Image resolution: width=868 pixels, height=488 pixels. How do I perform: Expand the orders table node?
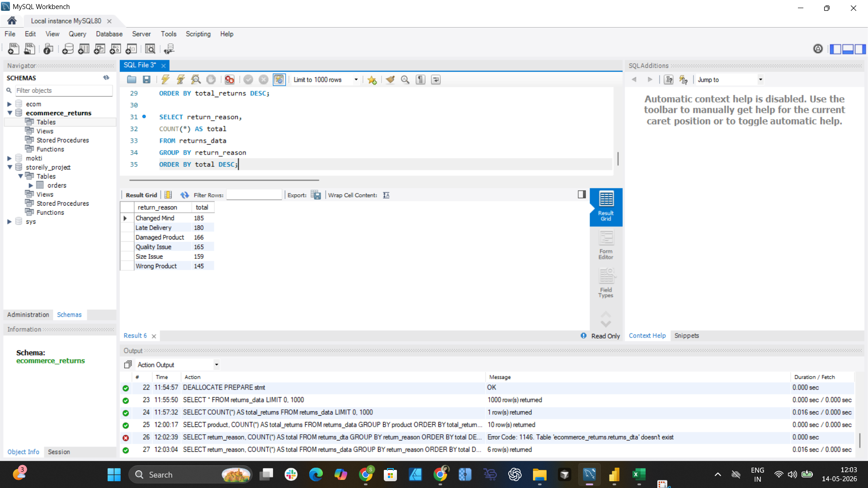(x=31, y=185)
